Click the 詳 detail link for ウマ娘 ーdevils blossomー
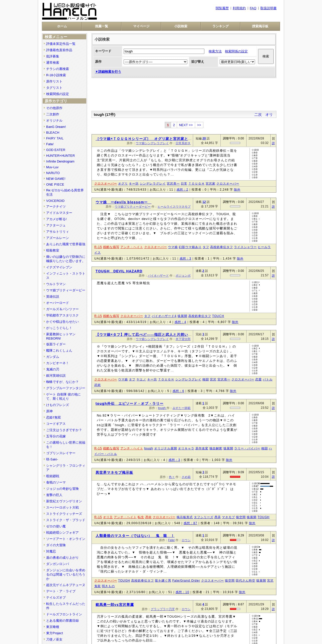Image resolution: width=322 pixels, height=644 pixels. (273, 207)
